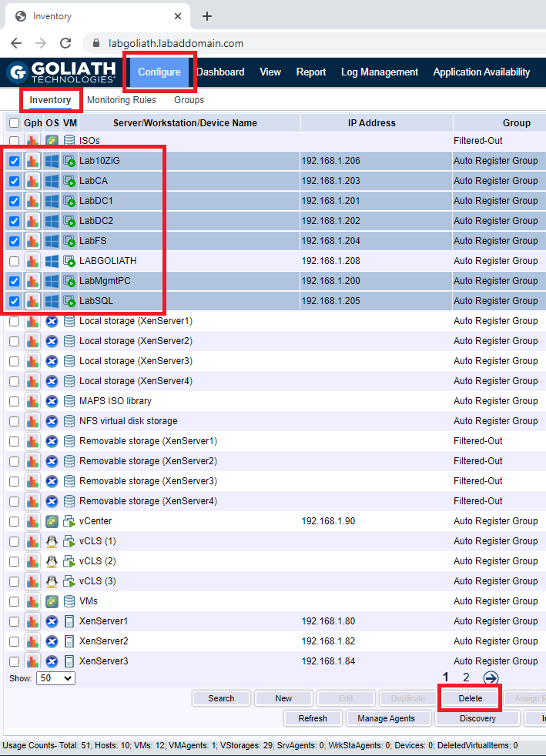The height and width of the screenshot is (756, 546).
Task: Click Windows OS icon for LabCA
Action: point(52,181)
